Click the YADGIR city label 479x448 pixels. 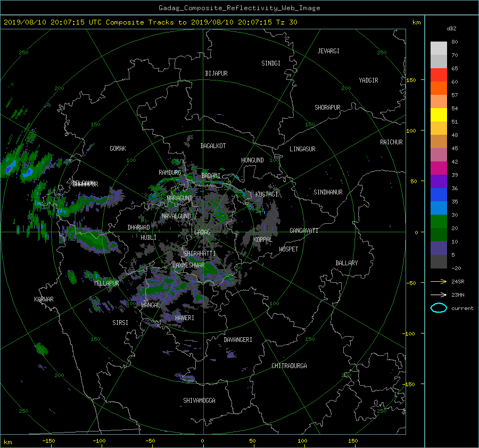pyautogui.click(x=368, y=80)
